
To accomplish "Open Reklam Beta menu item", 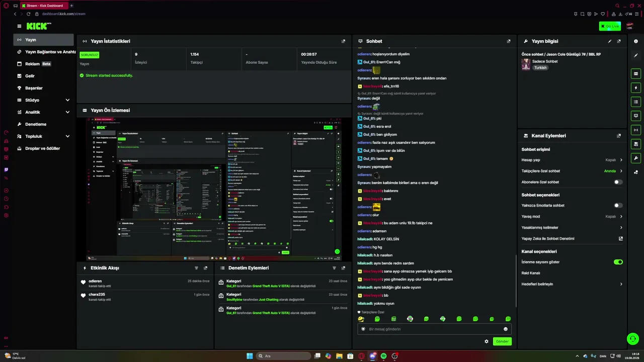I will 43,64.
